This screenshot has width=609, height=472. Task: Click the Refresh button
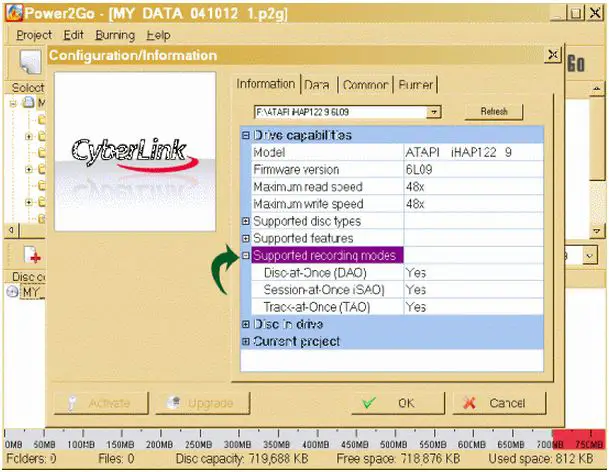point(494,112)
